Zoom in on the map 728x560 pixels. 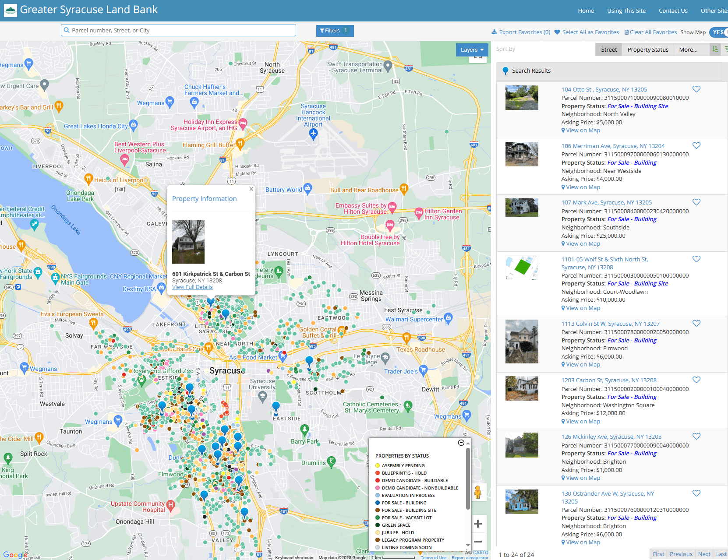click(x=478, y=523)
